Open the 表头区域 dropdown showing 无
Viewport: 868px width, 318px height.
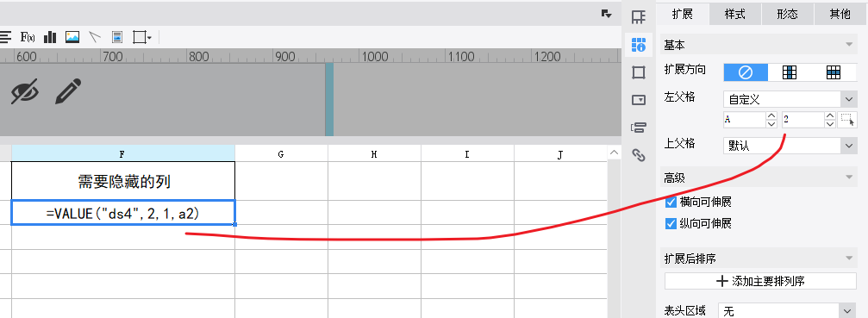pyautogui.click(x=787, y=311)
